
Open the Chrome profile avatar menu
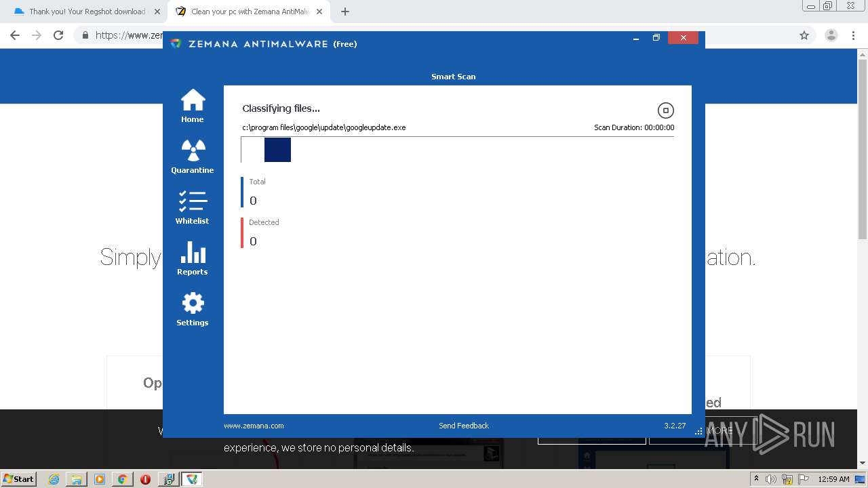tap(831, 35)
